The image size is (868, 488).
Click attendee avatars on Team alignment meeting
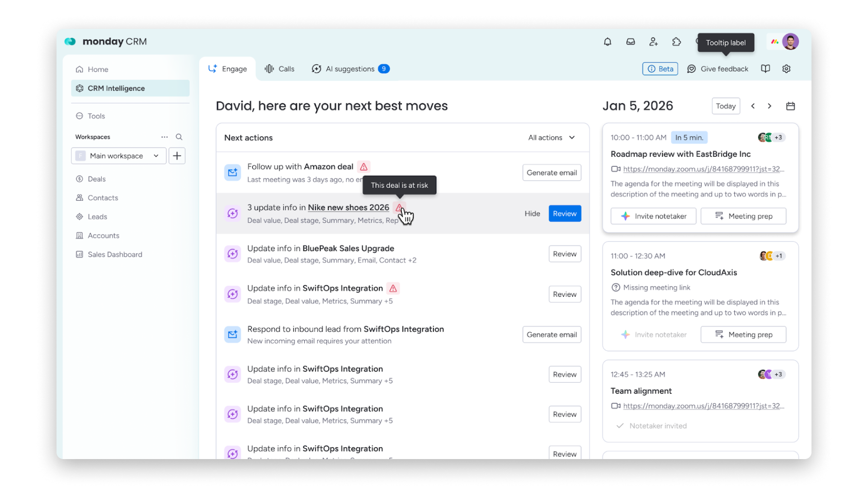(x=772, y=374)
